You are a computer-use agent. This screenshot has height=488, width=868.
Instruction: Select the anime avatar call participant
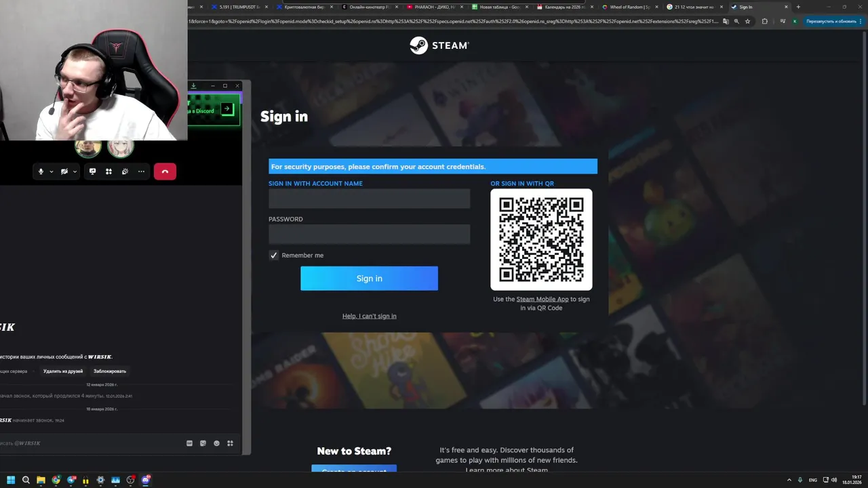point(120,148)
